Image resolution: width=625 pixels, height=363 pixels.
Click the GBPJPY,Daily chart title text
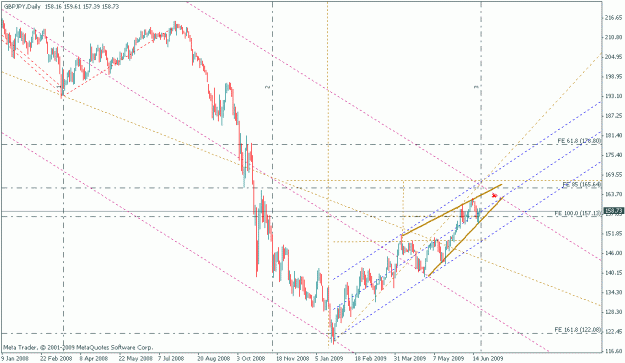pyautogui.click(x=22, y=7)
